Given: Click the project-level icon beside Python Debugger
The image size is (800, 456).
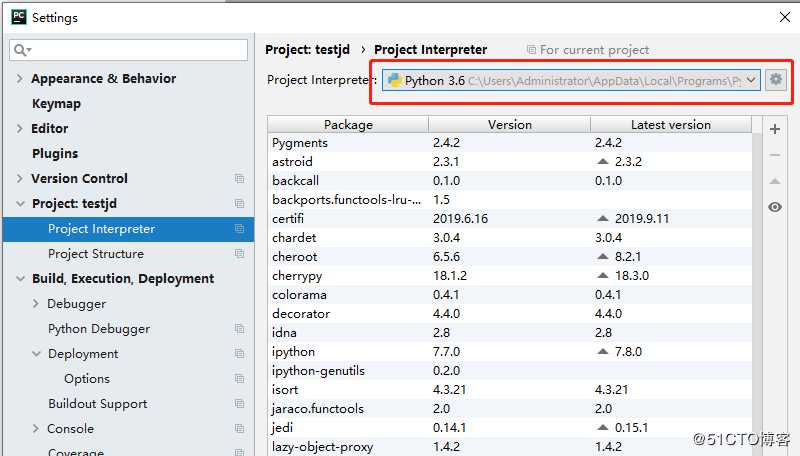Looking at the screenshot, I should [x=239, y=328].
